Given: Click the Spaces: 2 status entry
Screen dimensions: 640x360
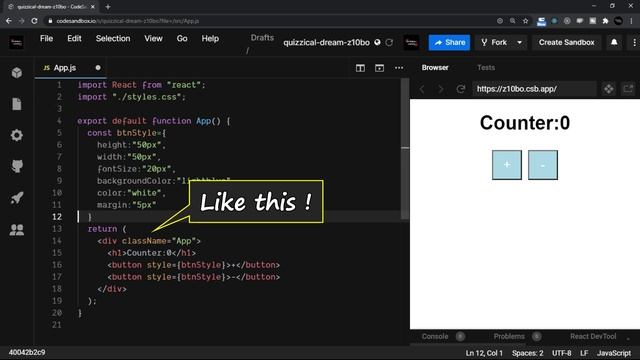Looking at the screenshot, I should tap(527, 353).
